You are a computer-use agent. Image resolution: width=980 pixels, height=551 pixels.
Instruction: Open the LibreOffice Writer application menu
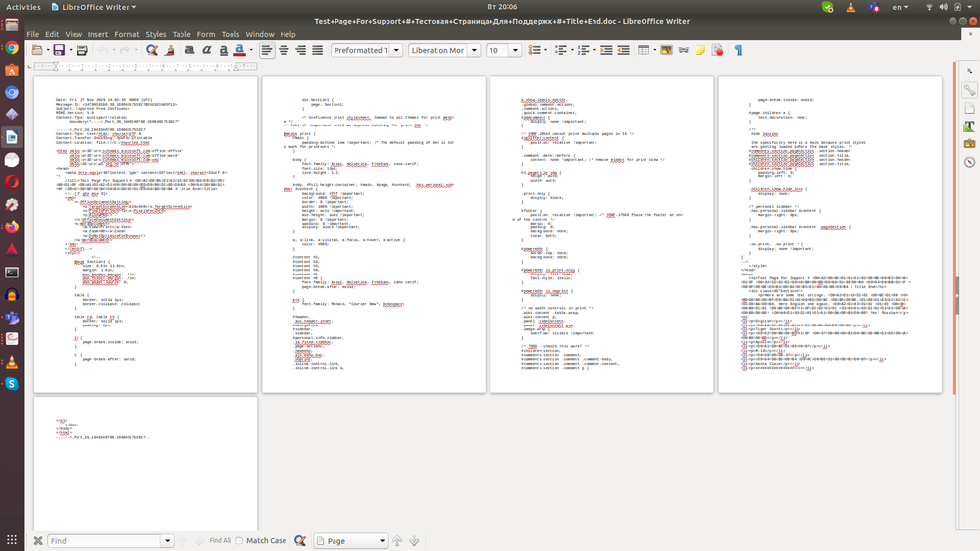(94, 7)
